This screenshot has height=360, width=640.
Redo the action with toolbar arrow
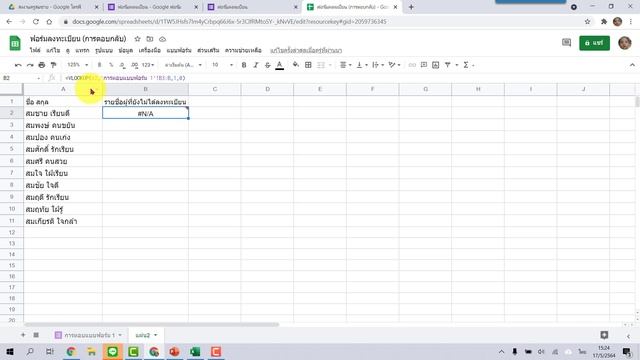point(30,65)
